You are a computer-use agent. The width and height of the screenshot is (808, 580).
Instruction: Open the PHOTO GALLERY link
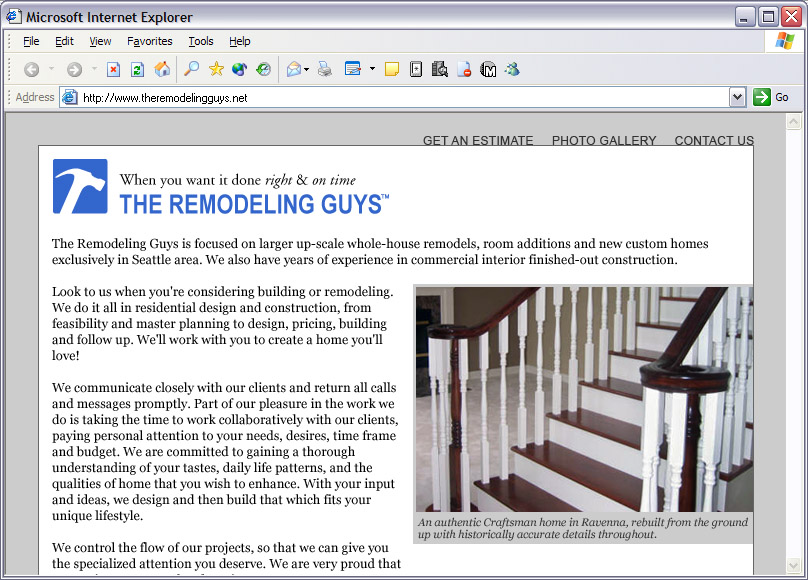[604, 141]
